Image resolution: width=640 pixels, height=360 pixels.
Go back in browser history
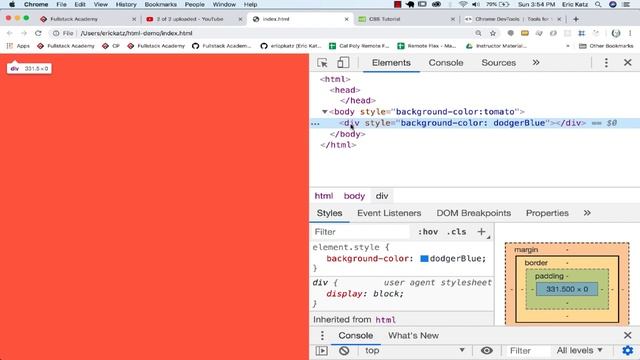10,33
